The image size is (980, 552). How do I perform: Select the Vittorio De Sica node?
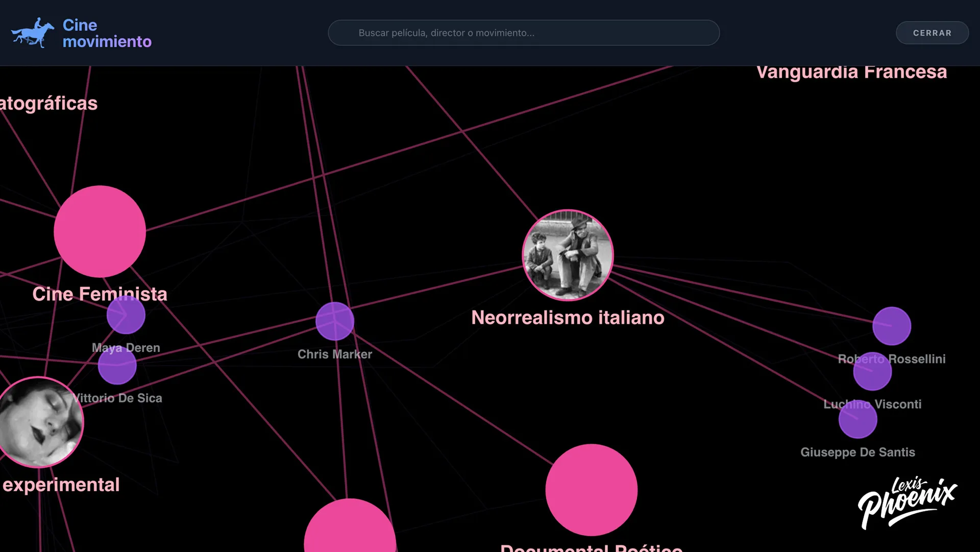click(117, 365)
